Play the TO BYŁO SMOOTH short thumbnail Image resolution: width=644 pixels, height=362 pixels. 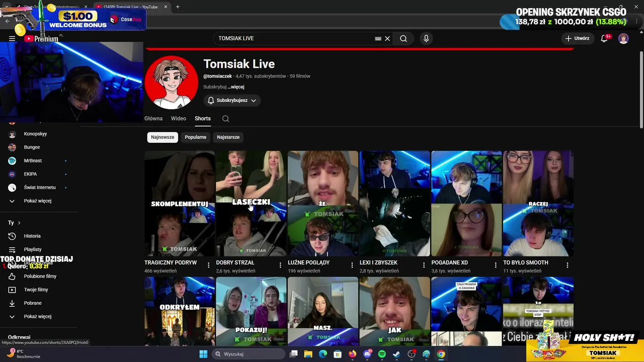538,204
